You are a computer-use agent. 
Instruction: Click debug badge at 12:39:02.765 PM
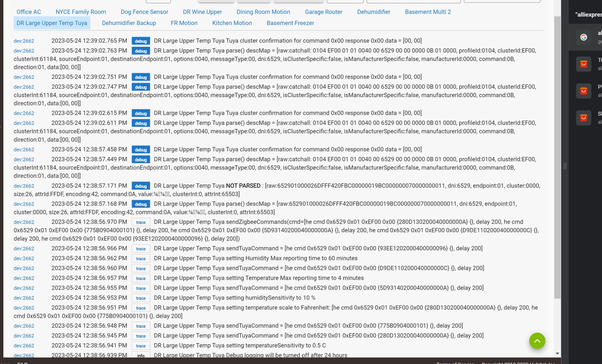point(141,41)
